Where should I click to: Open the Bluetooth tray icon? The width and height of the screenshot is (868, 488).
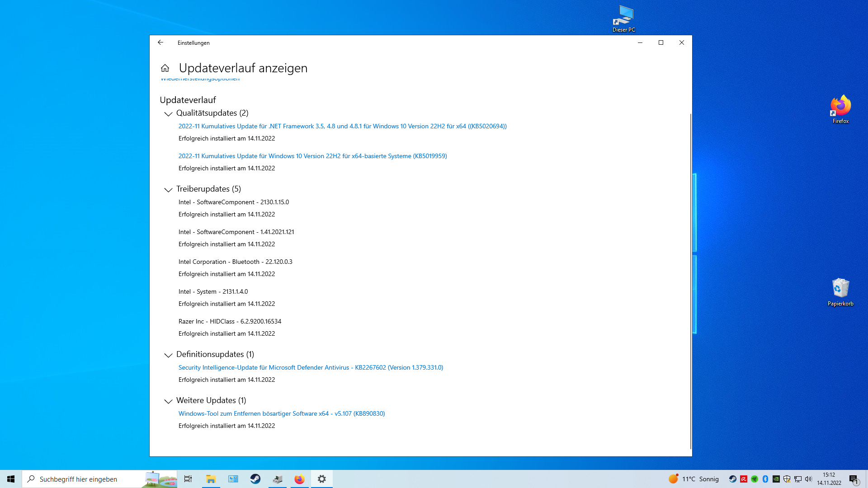pyautogui.click(x=765, y=479)
